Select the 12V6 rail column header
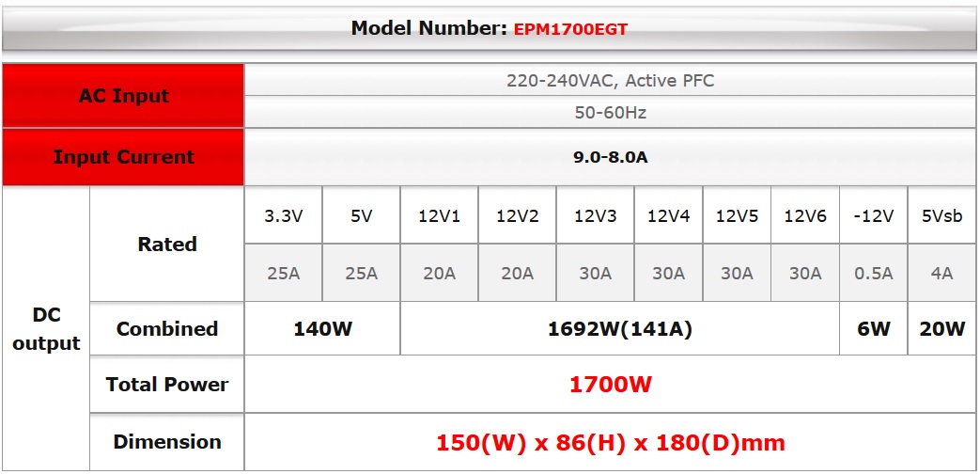This screenshot has height=474, width=980. 804,216
